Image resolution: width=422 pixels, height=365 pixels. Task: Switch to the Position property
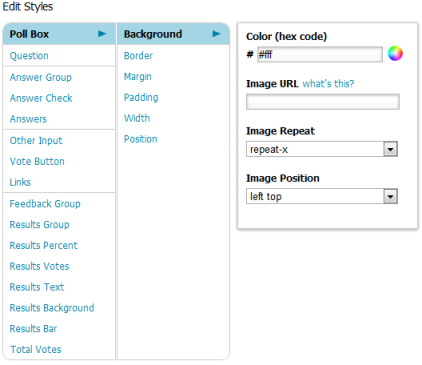[141, 139]
